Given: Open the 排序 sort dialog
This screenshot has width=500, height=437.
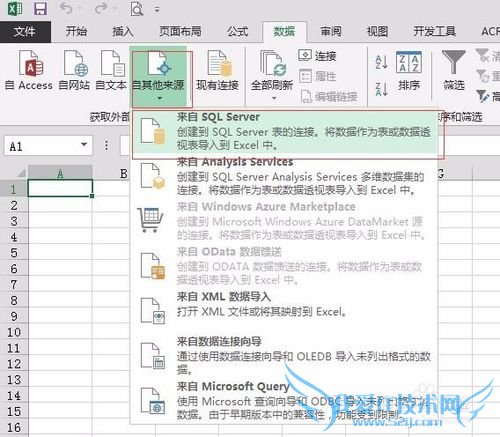Looking at the screenshot, I should 409,71.
